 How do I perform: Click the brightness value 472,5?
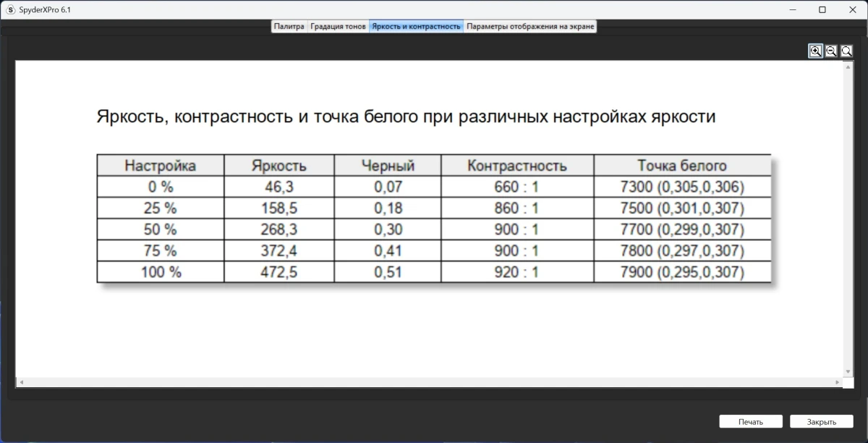(x=279, y=273)
